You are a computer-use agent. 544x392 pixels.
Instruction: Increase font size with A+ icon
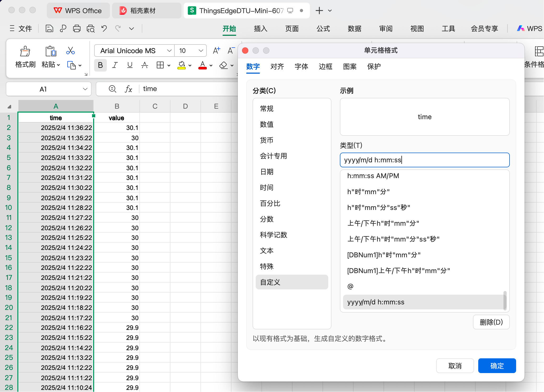point(216,51)
